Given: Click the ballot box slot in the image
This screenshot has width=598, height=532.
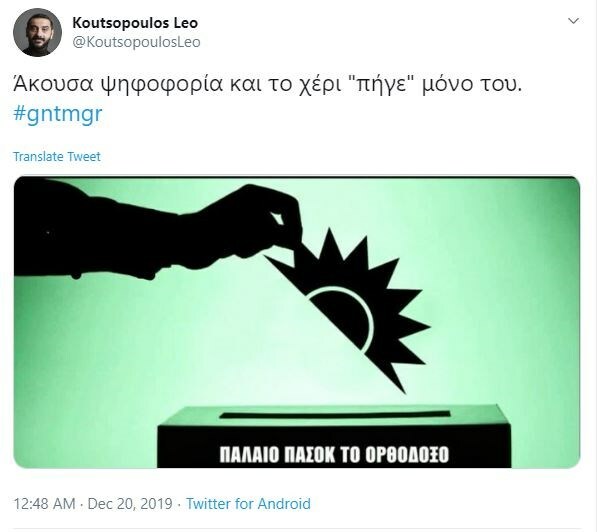Looking at the screenshot, I should coord(335,415).
